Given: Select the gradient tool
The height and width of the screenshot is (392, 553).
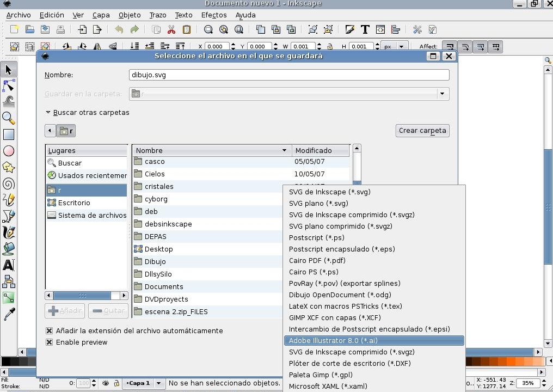Looking at the screenshot, I should click(9, 298).
